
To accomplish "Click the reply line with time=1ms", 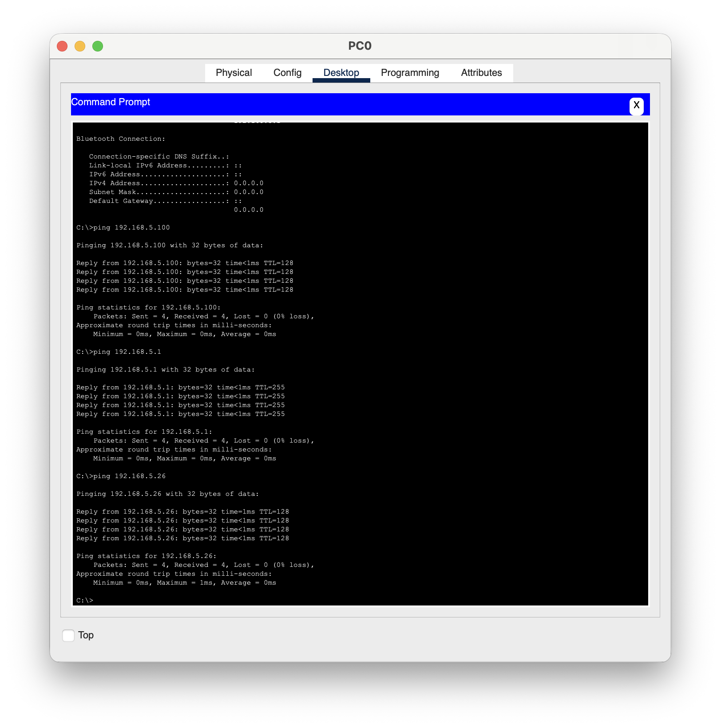I will pos(182,511).
